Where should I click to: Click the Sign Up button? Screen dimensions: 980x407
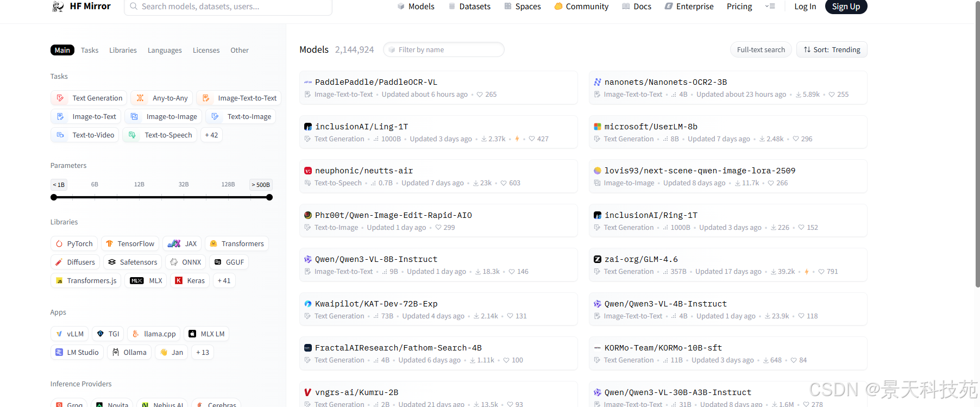point(846,7)
